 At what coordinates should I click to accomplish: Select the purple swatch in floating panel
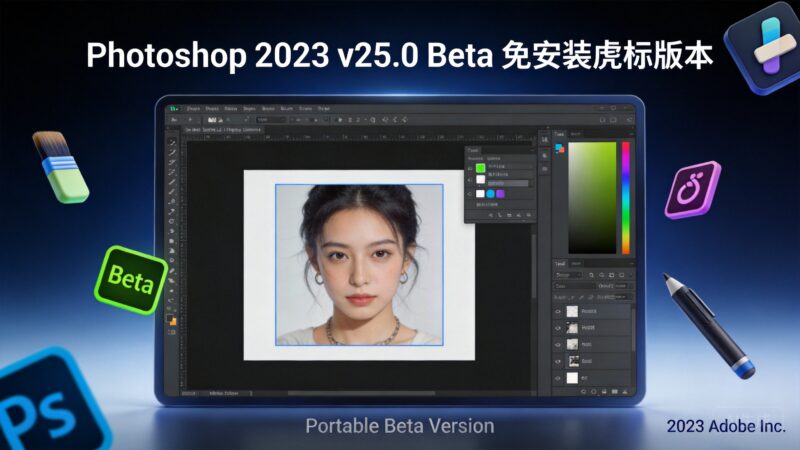tap(500, 193)
